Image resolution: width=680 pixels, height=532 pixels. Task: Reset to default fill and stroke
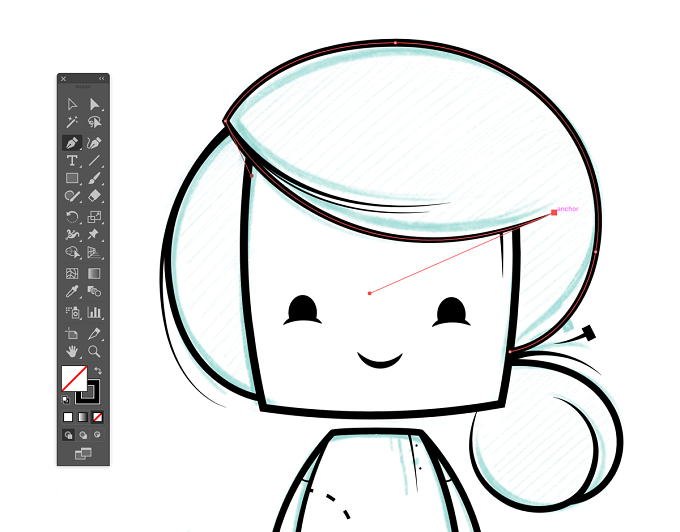point(65,399)
